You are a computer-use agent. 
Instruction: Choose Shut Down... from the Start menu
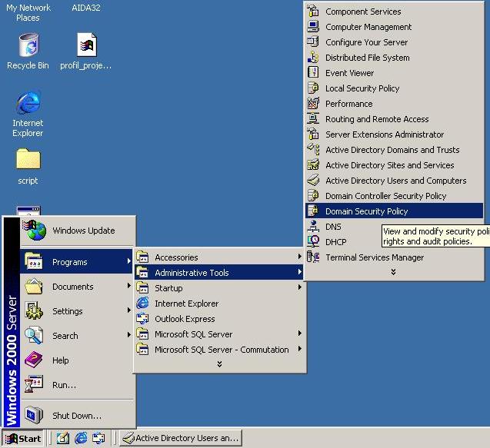coord(76,415)
